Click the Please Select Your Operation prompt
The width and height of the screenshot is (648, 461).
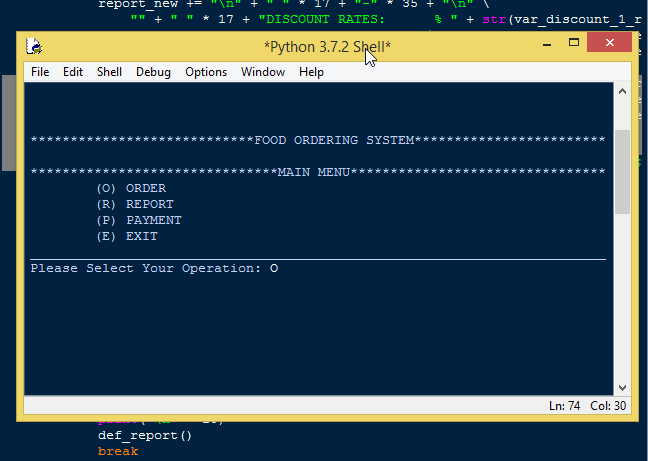pyautogui.click(x=146, y=269)
